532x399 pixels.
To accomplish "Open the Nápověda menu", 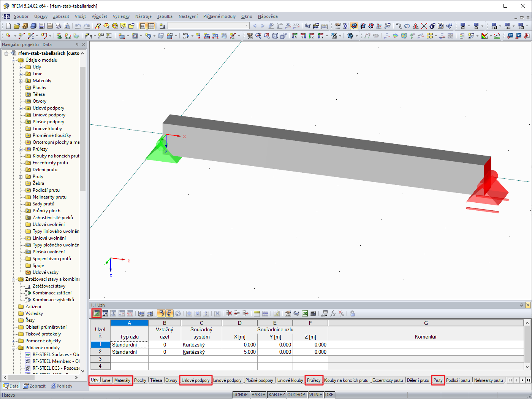I will [268, 16].
